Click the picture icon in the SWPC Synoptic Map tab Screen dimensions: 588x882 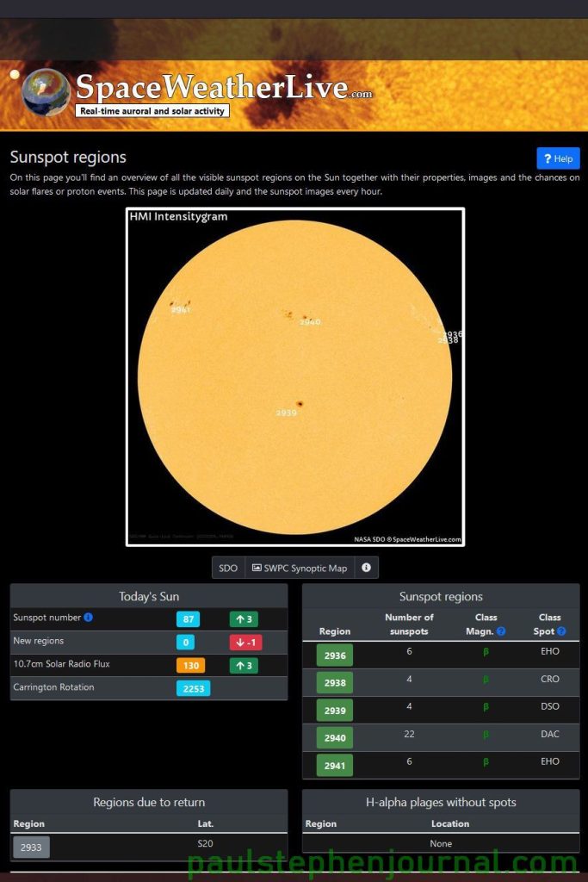click(257, 568)
